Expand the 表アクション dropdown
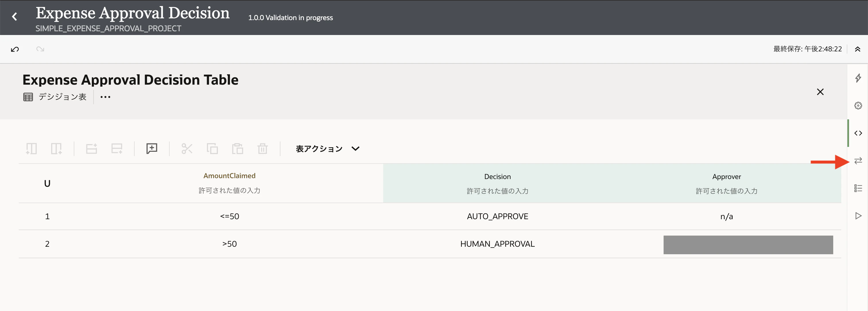The width and height of the screenshot is (868, 311). click(328, 149)
